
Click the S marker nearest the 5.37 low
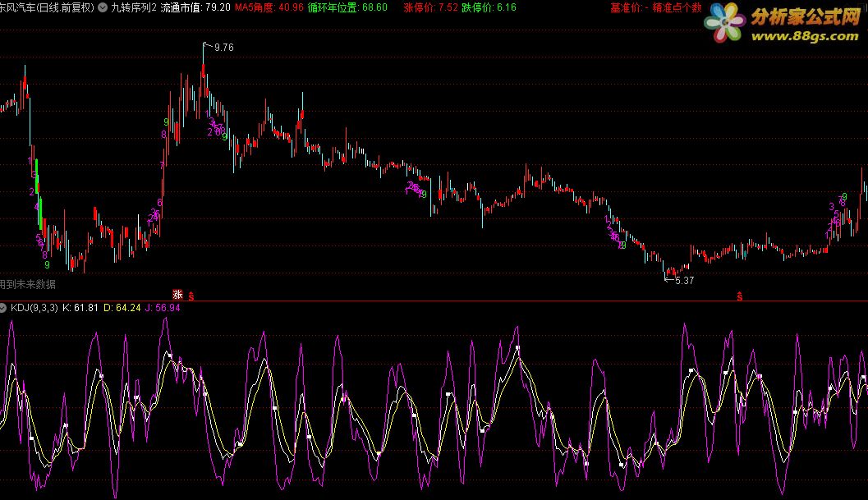point(740,296)
